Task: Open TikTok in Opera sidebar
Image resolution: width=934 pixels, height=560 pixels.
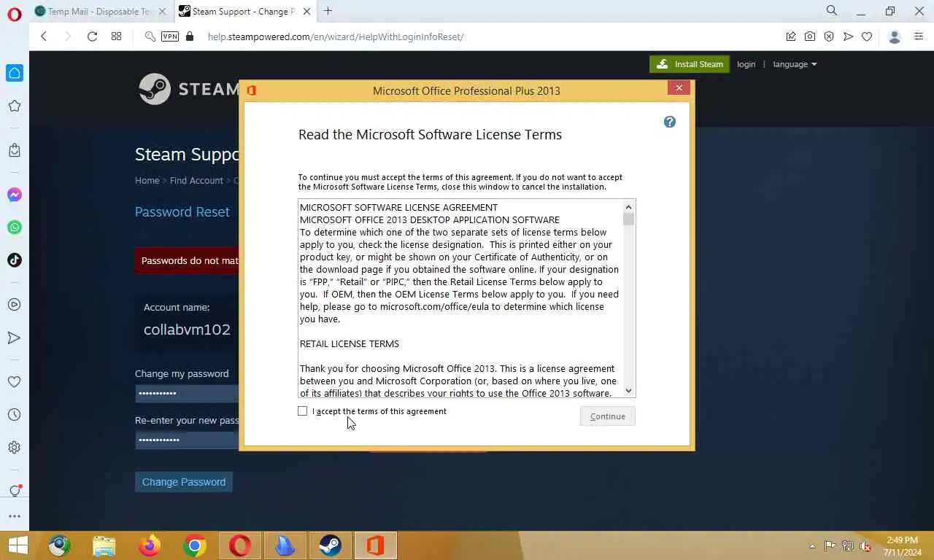Action: [x=15, y=260]
